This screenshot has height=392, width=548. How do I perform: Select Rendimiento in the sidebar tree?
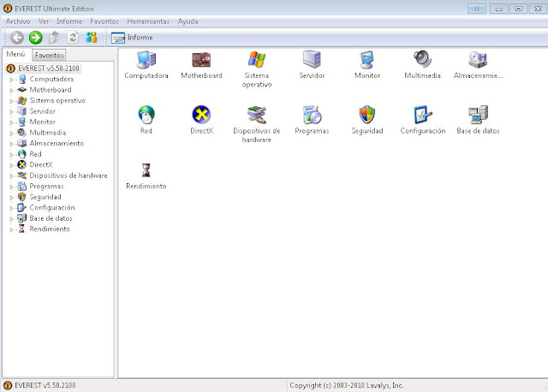click(x=50, y=229)
